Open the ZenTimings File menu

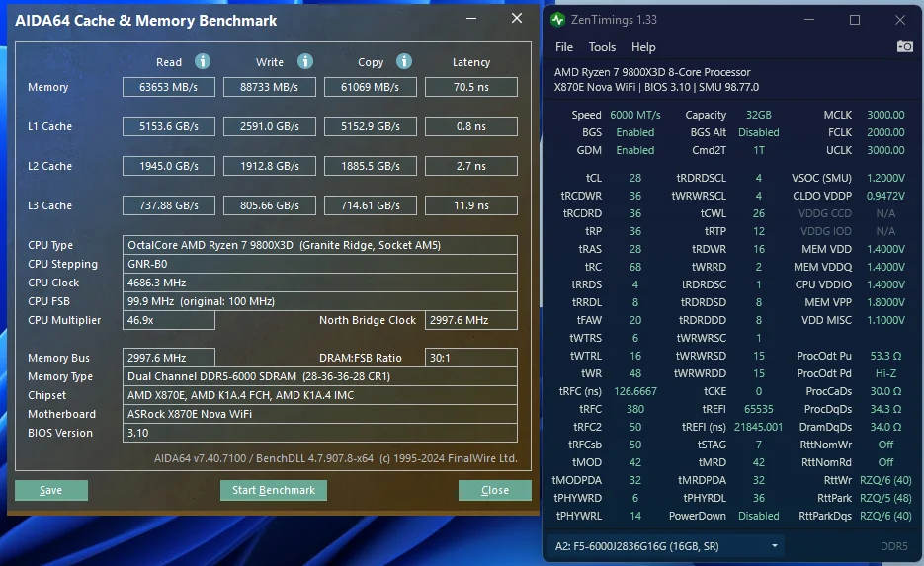(x=564, y=47)
